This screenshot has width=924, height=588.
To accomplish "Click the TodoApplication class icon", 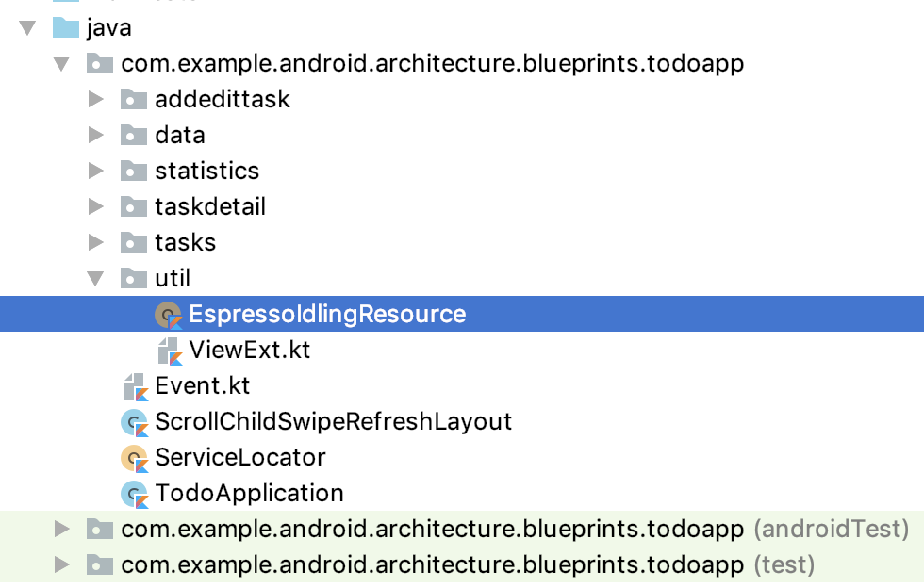I will click(x=135, y=494).
